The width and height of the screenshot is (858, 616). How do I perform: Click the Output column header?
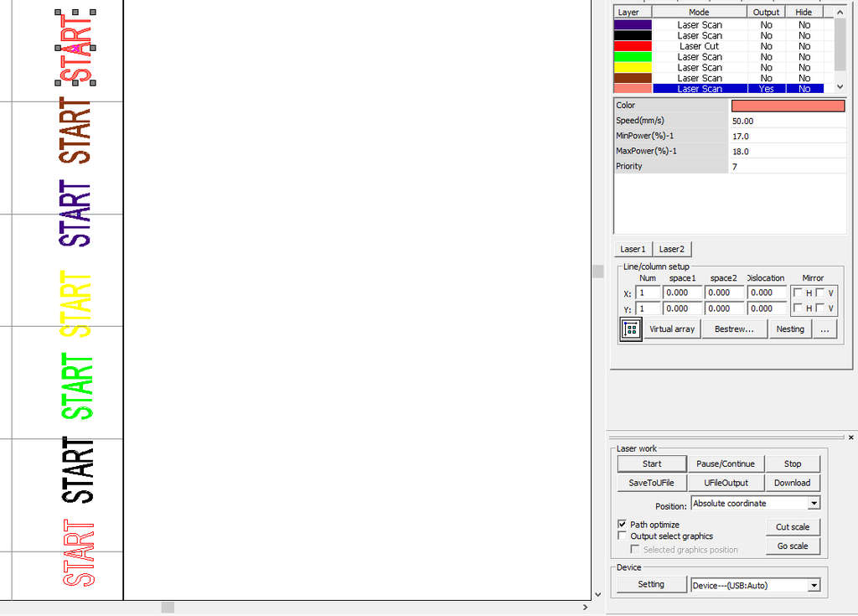(766, 12)
